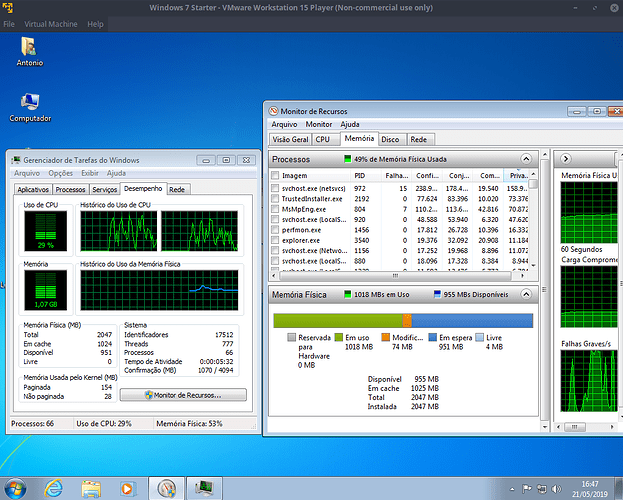
Task: Open Windows Media Player from the taskbar
Action: (128, 488)
